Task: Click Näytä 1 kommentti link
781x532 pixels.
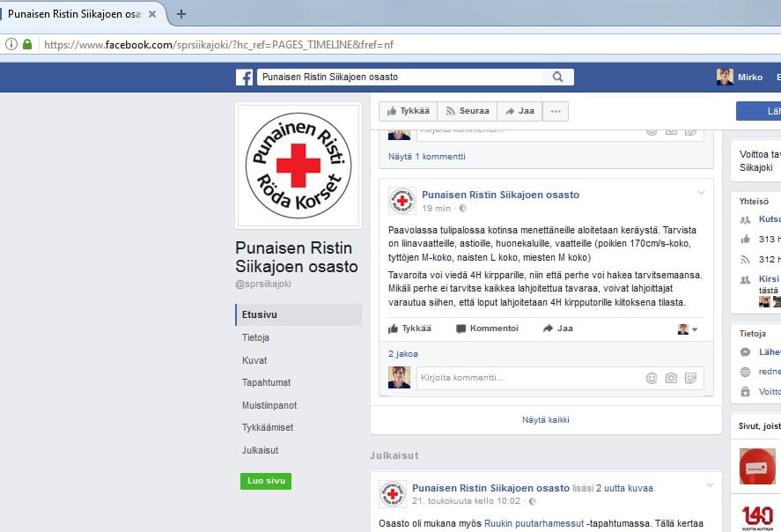Action: tap(427, 157)
